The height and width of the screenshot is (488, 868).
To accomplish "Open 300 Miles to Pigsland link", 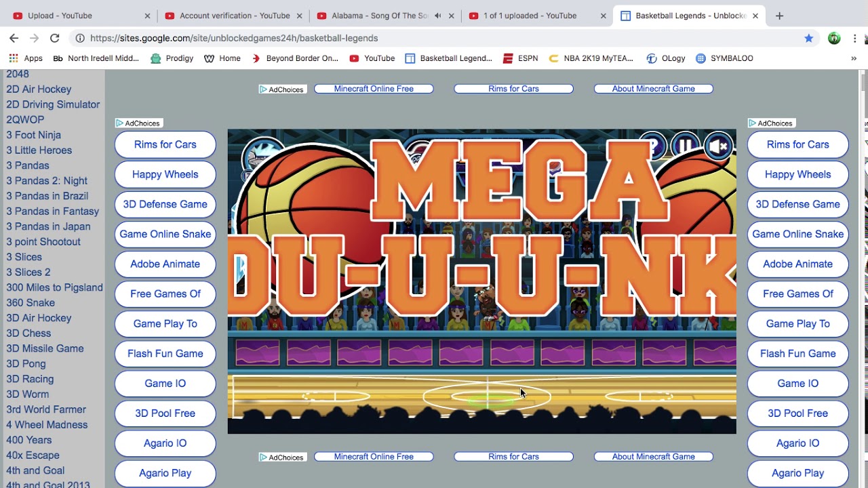I will pyautogui.click(x=54, y=287).
